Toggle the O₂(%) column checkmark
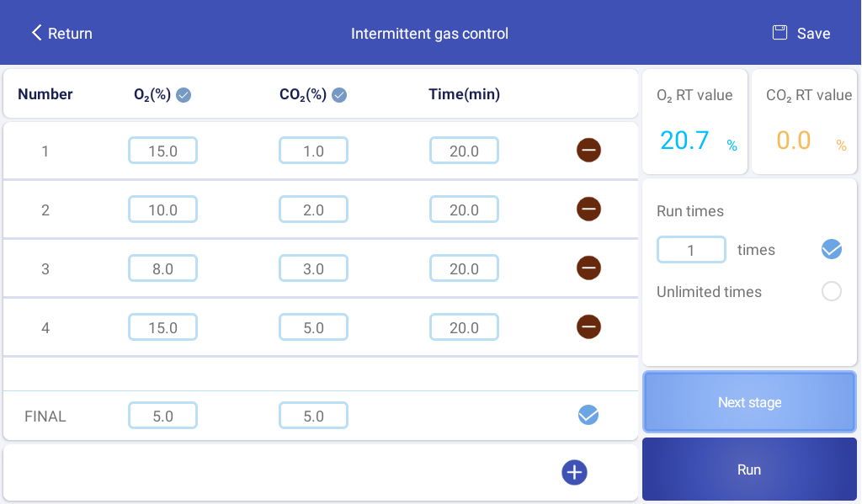 pyautogui.click(x=184, y=95)
